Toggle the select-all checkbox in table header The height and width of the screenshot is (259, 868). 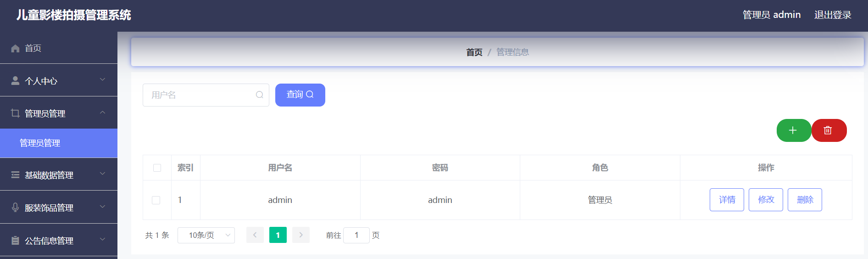(x=157, y=168)
